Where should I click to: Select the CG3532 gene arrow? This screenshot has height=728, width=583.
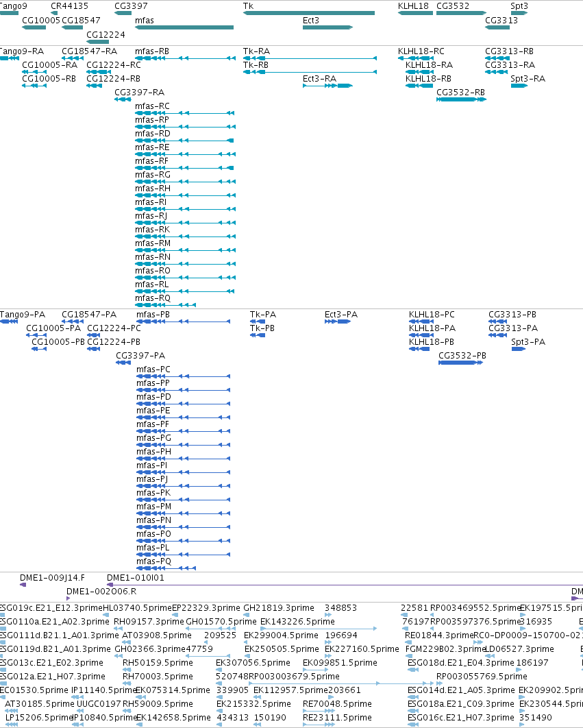(x=461, y=13)
